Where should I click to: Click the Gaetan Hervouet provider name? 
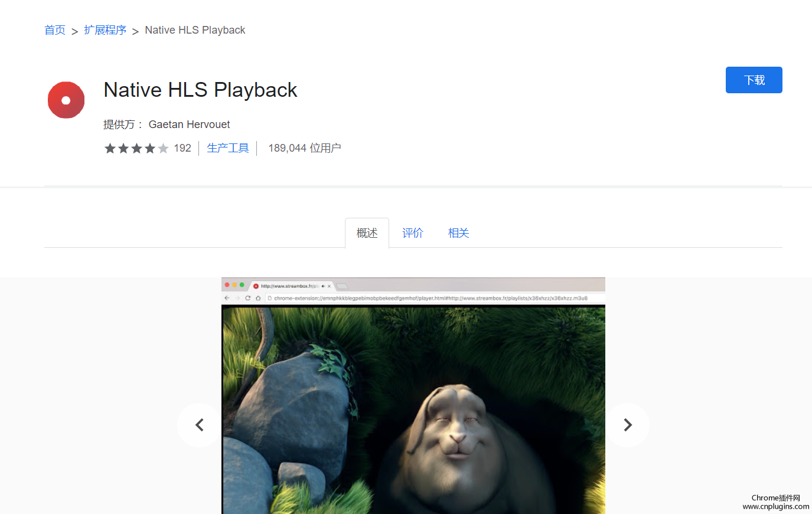coord(189,125)
